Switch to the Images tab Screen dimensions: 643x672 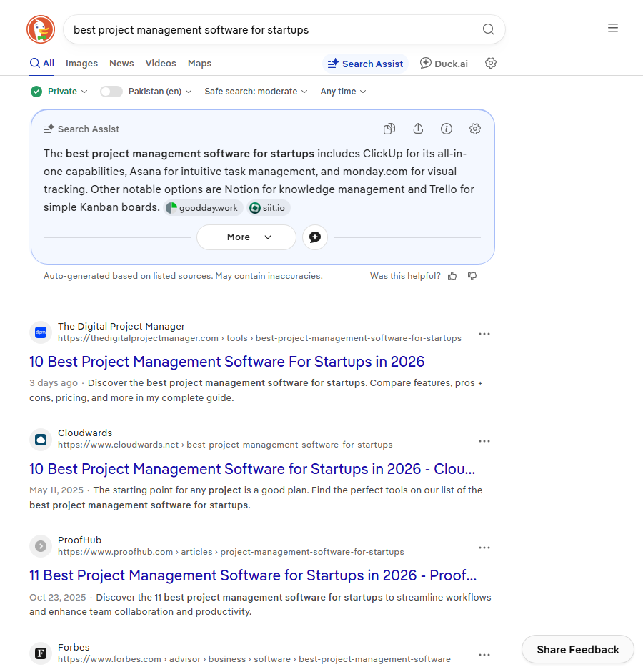81,64
